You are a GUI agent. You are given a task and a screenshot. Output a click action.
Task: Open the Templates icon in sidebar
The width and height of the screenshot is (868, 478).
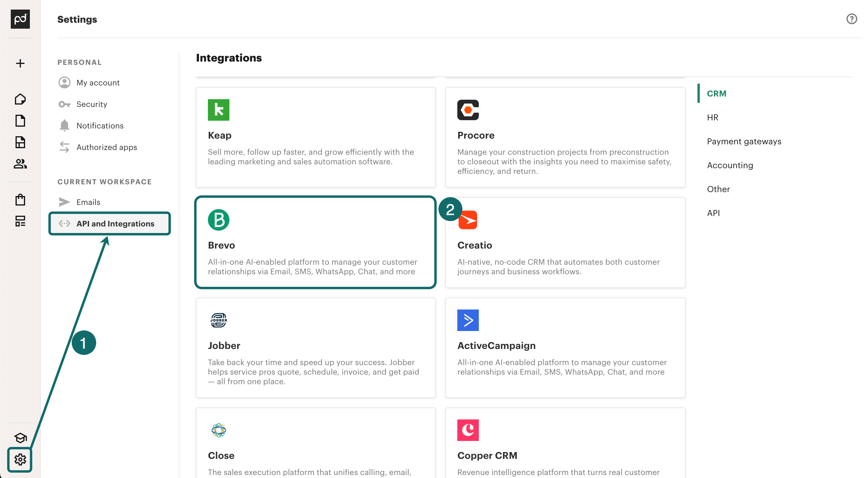pyautogui.click(x=20, y=142)
